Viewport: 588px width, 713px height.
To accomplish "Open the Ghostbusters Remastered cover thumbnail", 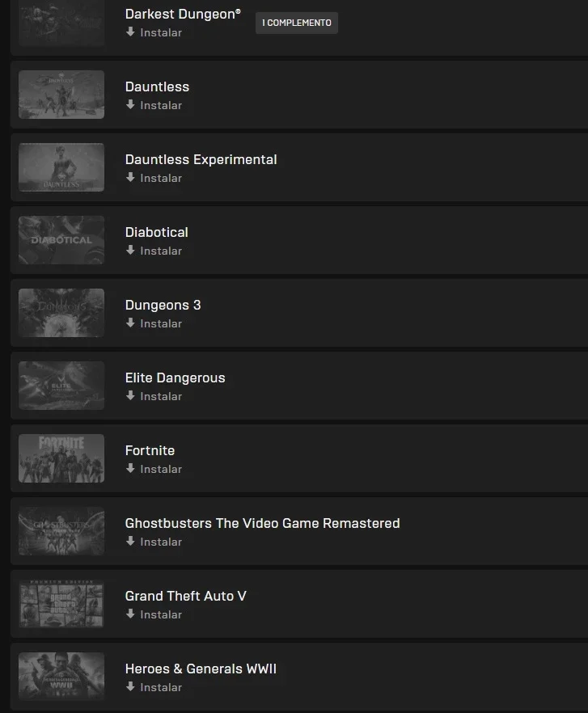I will (x=61, y=531).
